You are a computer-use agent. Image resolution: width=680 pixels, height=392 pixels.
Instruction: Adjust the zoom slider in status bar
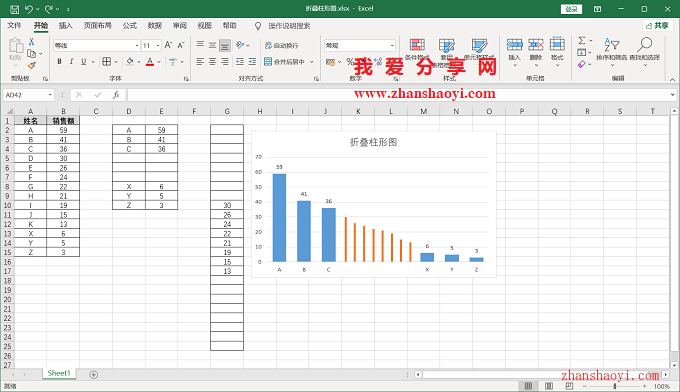point(615,386)
